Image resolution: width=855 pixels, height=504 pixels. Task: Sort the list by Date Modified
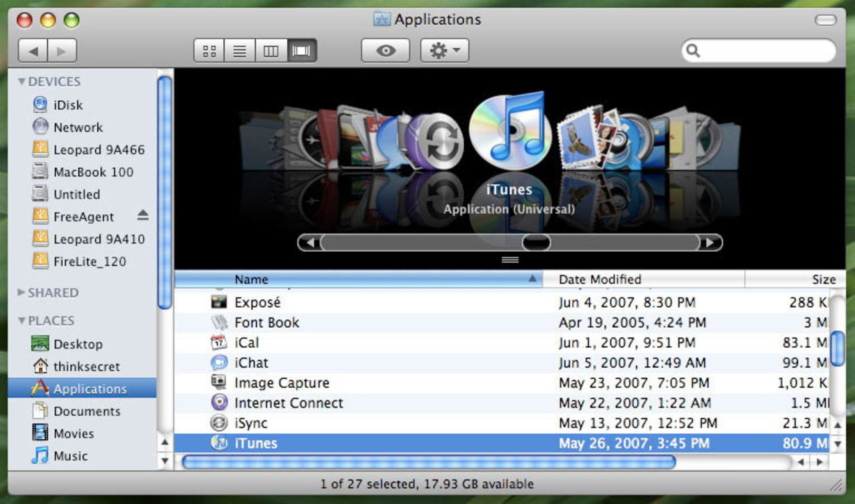pyautogui.click(x=600, y=279)
